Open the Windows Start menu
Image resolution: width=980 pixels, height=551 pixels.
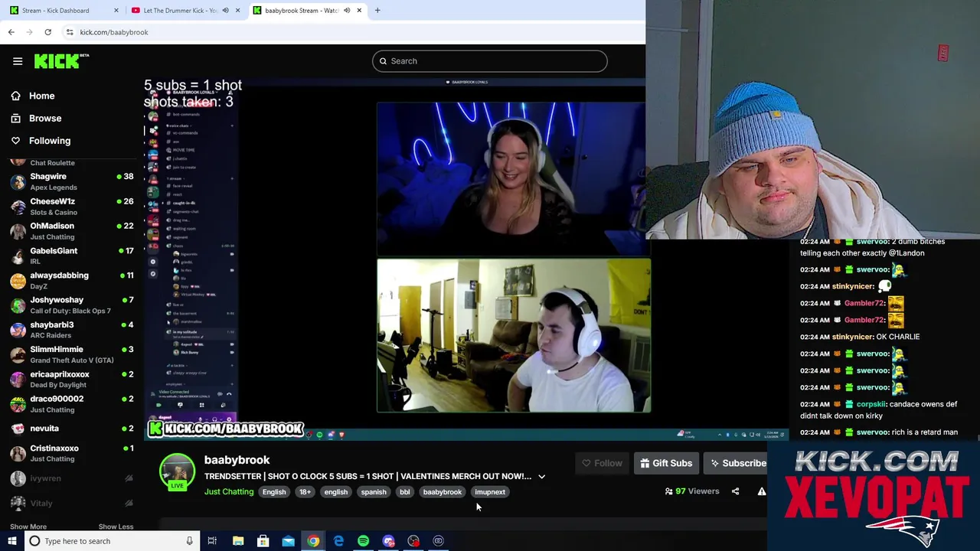[11, 541]
